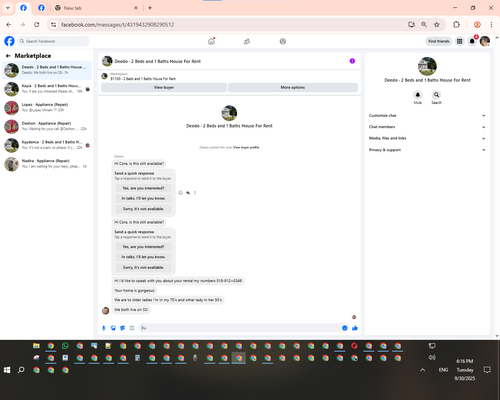Image resolution: width=500 pixels, height=400 pixels.
Task: Open Chrome three-dot menu
Action: 491,25
